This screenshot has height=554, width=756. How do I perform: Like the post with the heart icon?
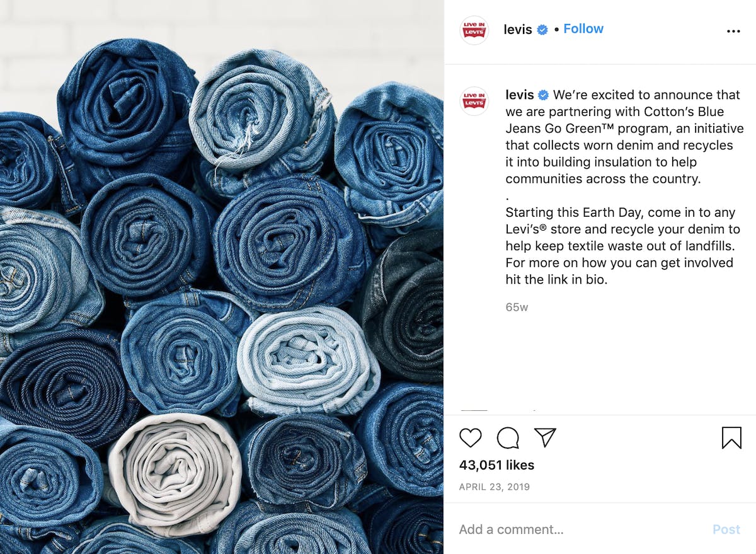pyautogui.click(x=470, y=437)
